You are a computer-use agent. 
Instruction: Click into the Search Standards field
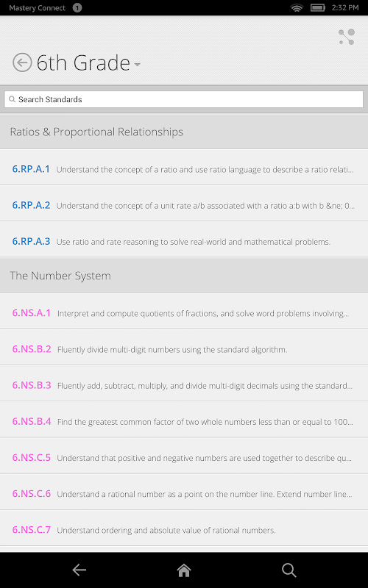(x=184, y=99)
